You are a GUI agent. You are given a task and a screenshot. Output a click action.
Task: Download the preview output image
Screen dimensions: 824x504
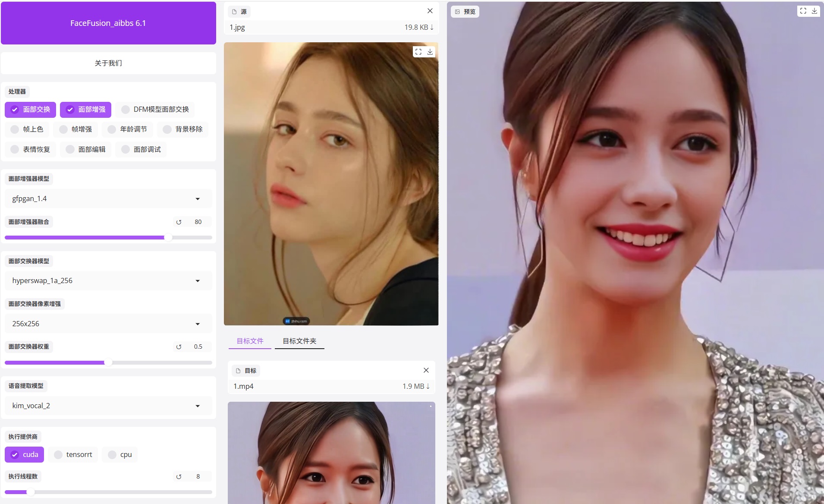click(815, 11)
